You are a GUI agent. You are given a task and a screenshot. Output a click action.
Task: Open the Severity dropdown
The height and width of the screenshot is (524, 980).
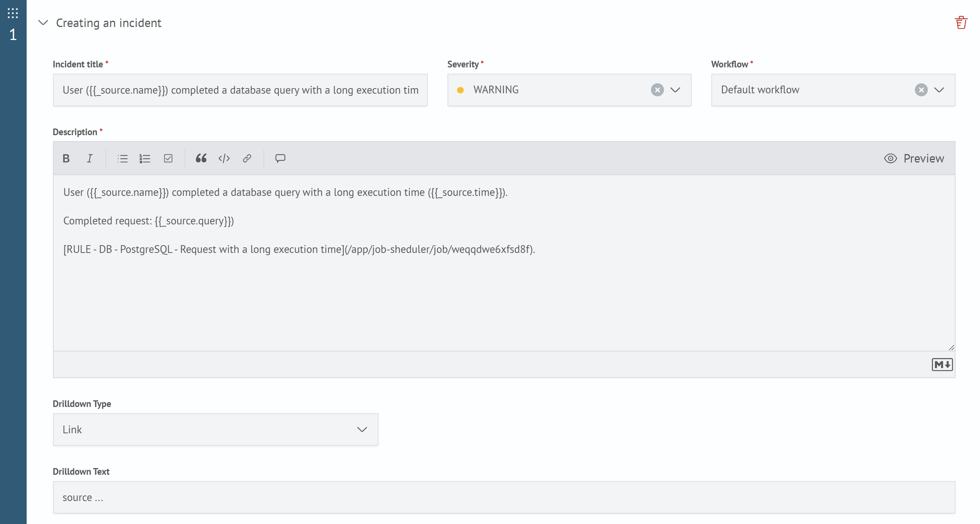[x=675, y=90]
